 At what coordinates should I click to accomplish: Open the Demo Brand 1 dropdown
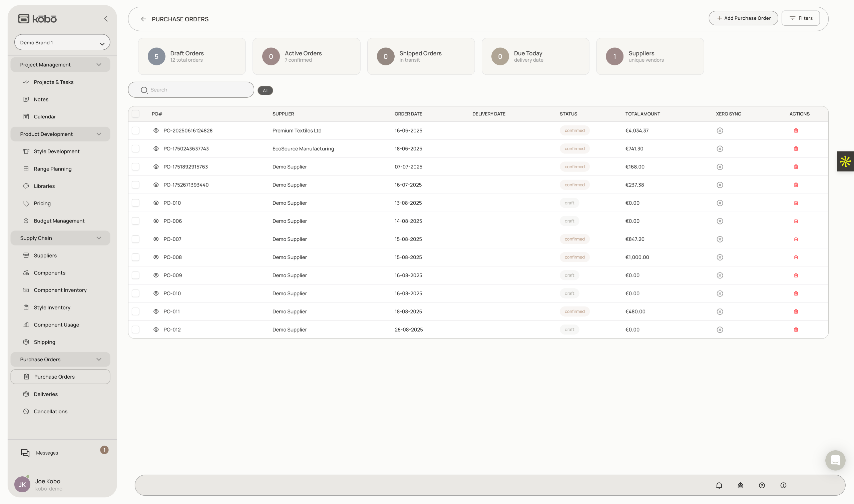[x=62, y=42]
